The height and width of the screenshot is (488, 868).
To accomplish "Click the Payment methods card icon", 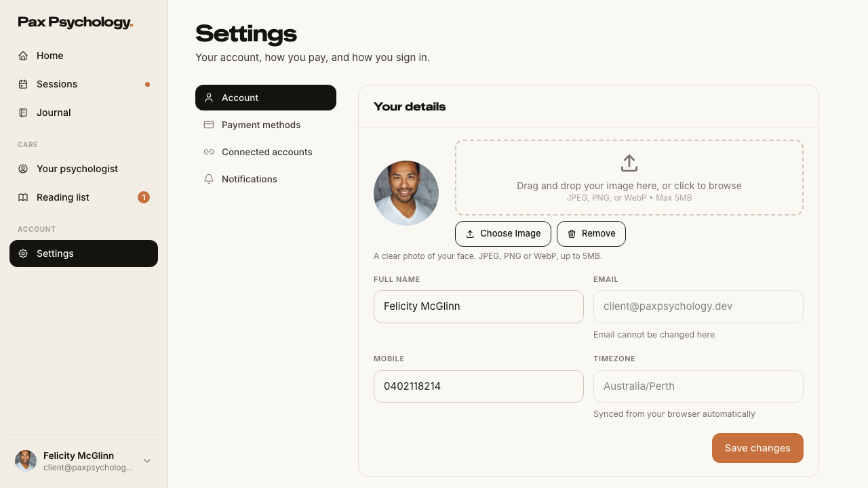I will [209, 125].
